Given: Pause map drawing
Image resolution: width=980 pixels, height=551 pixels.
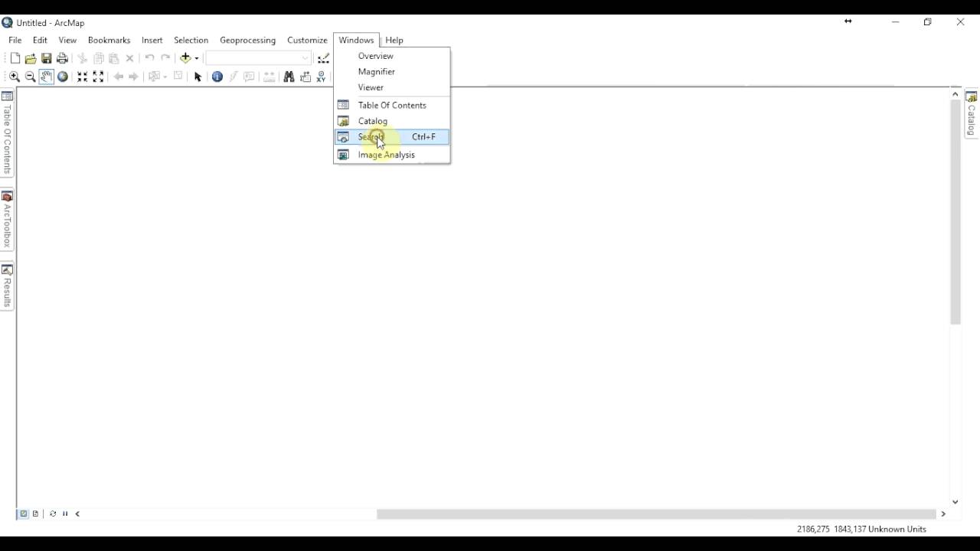Looking at the screenshot, I should pos(65,514).
